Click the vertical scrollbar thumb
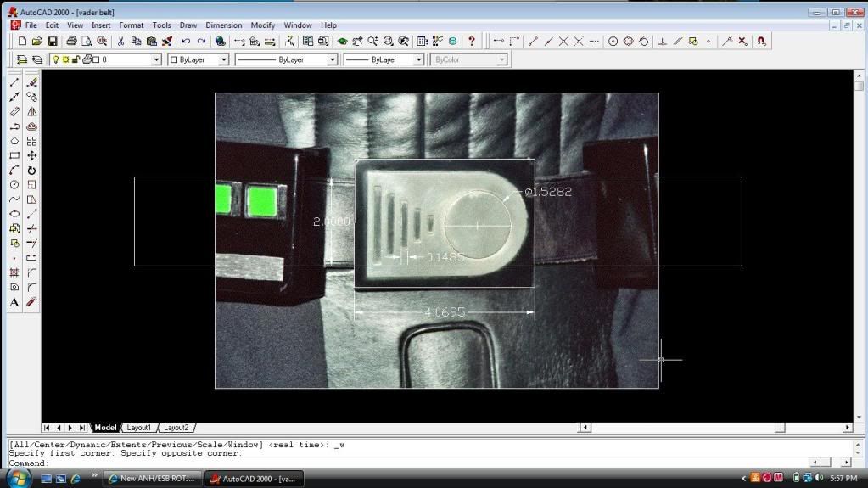 pyautogui.click(x=859, y=86)
